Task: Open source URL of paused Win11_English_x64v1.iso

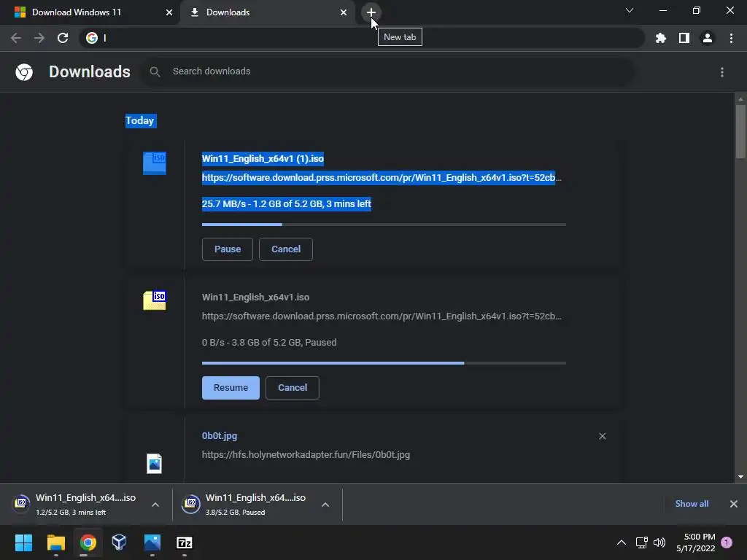Action: click(x=381, y=316)
